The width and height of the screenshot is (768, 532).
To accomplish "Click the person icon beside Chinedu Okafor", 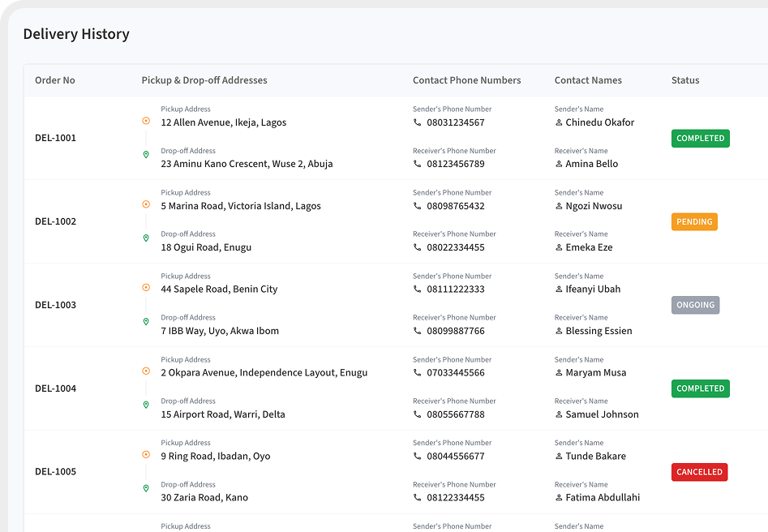I will [559, 122].
